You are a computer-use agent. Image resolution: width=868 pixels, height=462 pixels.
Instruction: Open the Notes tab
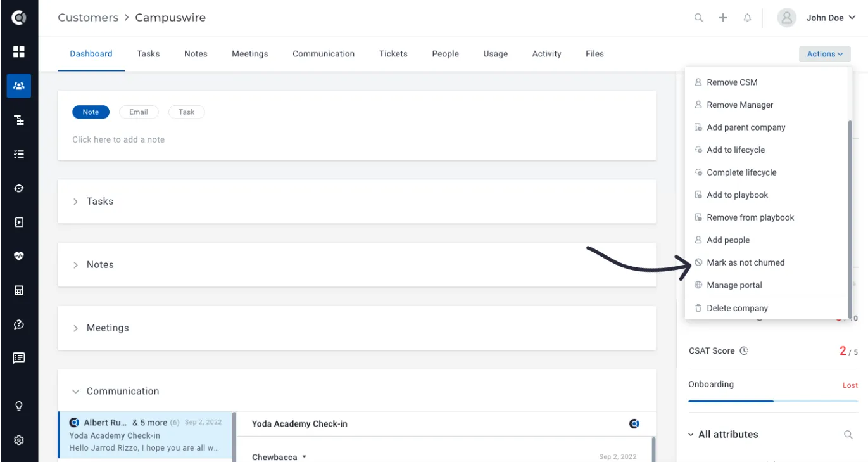click(x=196, y=54)
